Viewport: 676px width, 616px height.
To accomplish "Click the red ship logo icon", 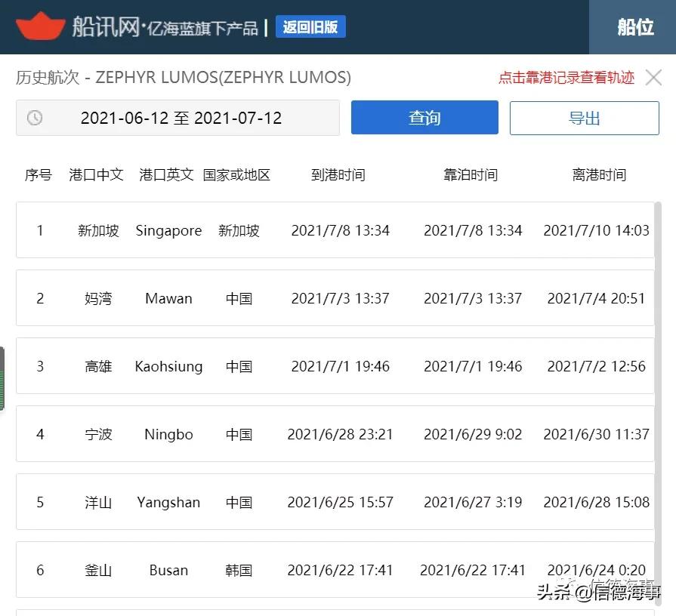I will pyautogui.click(x=42, y=26).
